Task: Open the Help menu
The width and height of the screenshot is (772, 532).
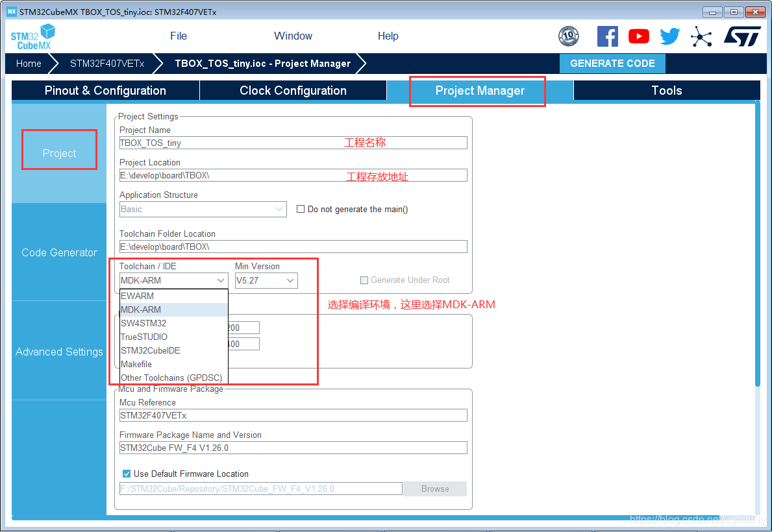Action: click(388, 36)
